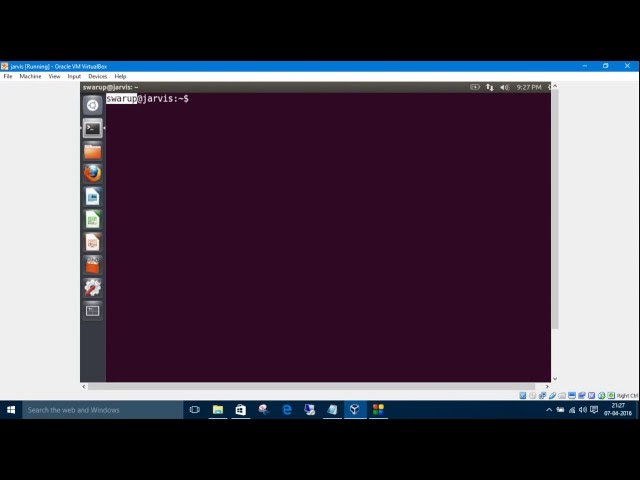Open LibreOffice Impress from the launcher

(x=93, y=243)
